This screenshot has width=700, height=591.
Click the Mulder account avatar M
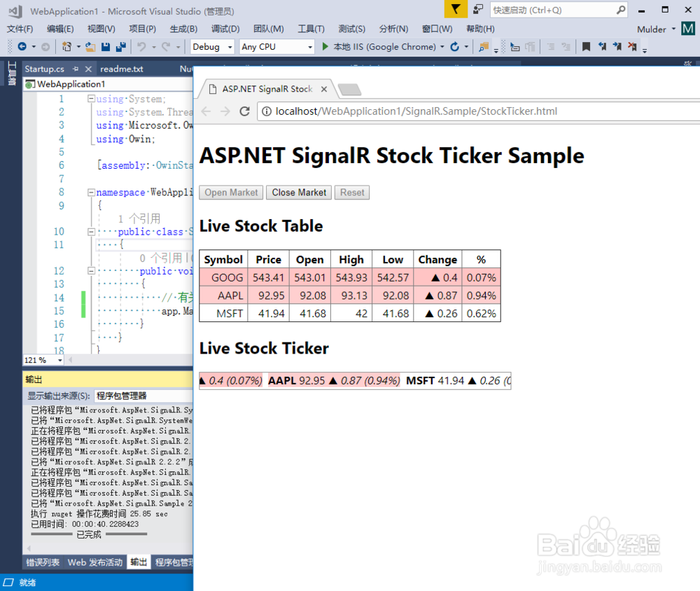pyautogui.click(x=688, y=29)
